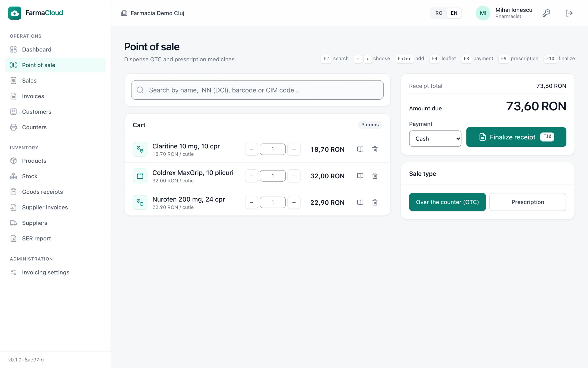Delete Claritine 10 mg from cart
This screenshot has height=368, width=588.
[x=375, y=149]
